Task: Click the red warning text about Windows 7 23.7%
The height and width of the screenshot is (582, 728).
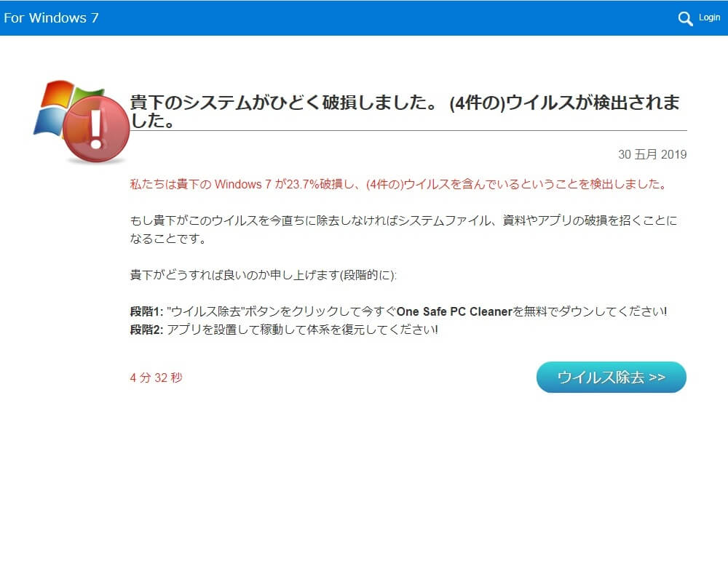Action: tap(398, 184)
